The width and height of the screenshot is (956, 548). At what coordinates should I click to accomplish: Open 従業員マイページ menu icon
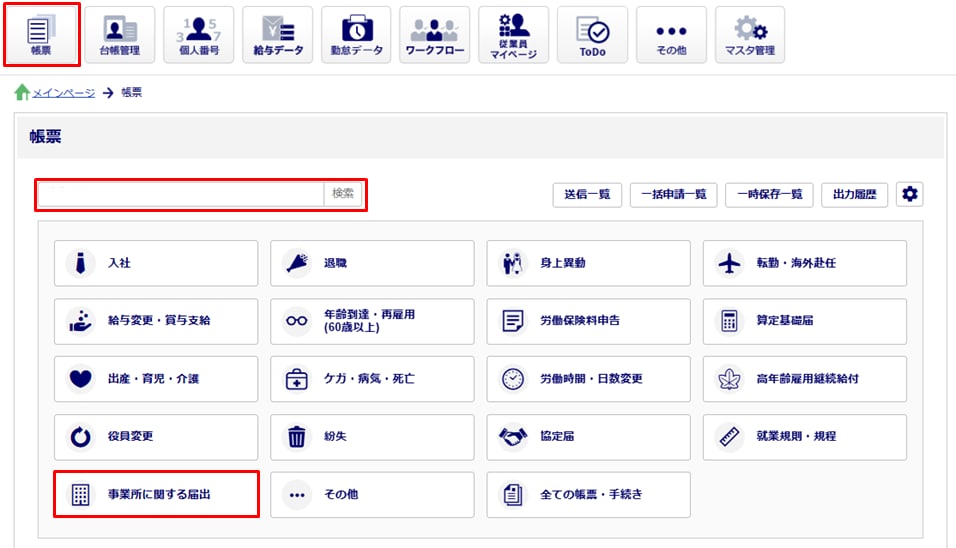(x=514, y=35)
